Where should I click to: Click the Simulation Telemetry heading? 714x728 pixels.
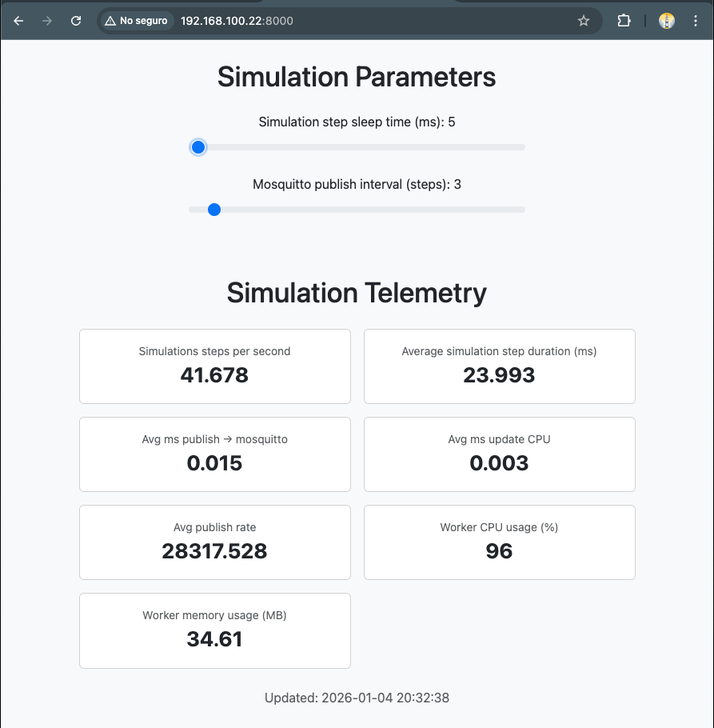357,293
